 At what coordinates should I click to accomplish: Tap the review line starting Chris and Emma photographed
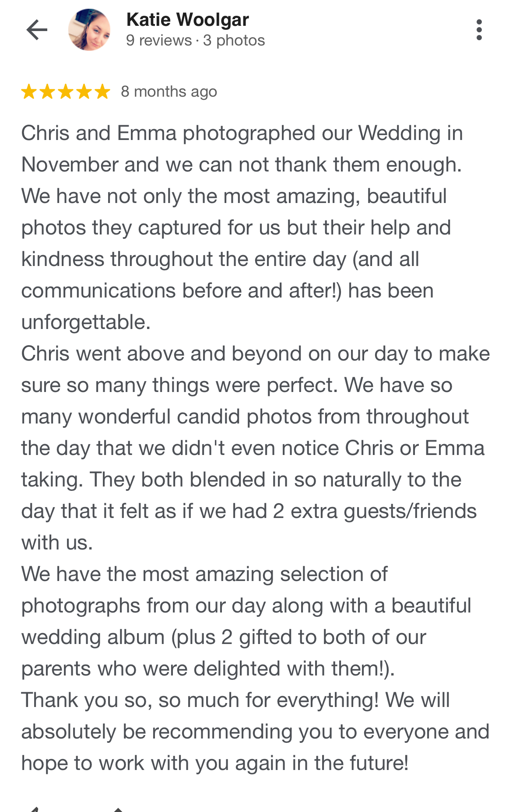(242, 133)
